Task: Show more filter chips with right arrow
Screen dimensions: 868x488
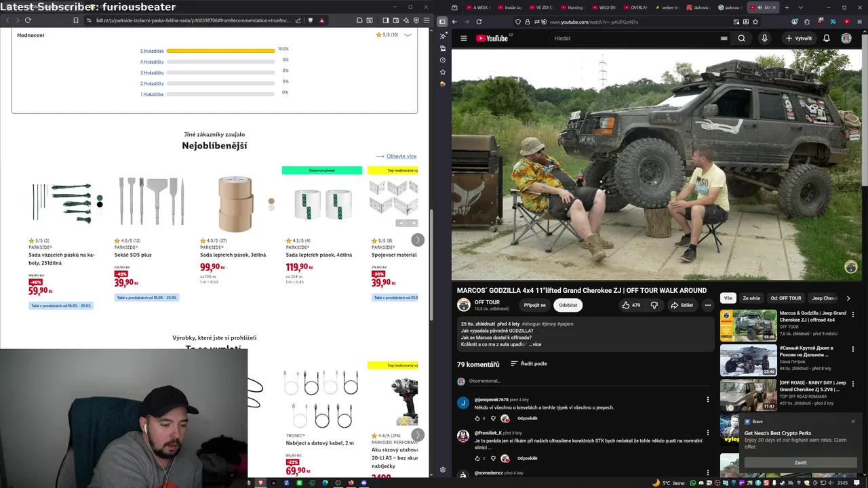Action: pyautogui.click(x=848, y=298)
